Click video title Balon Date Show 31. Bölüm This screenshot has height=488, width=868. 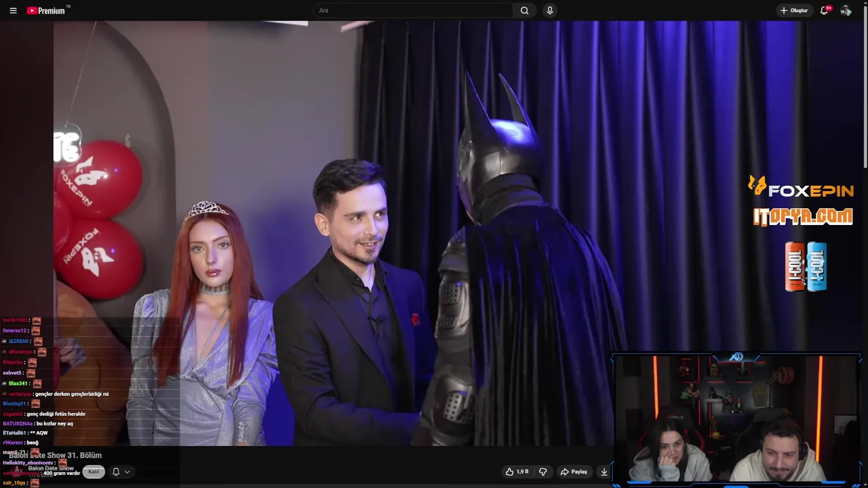(56, 455)
